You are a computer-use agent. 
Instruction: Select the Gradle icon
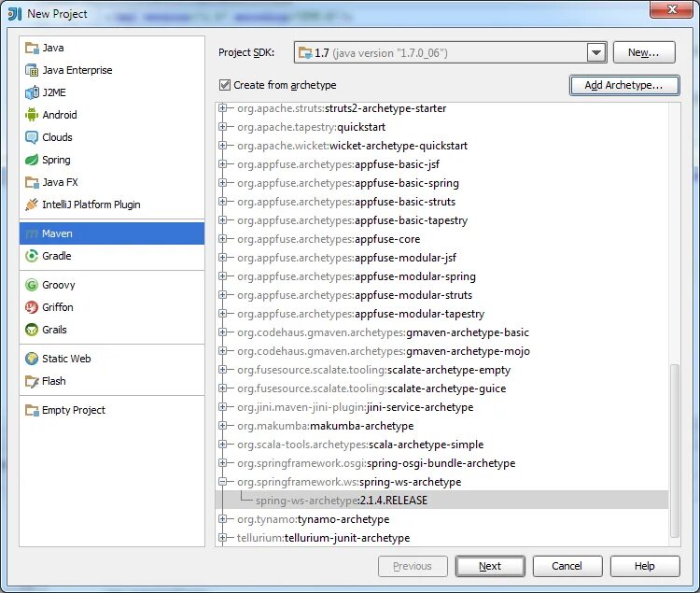(32, 256)
